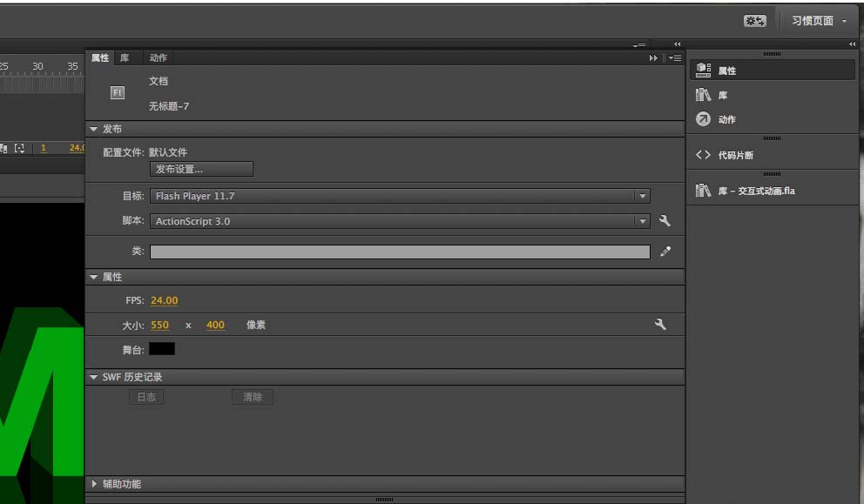Switch to the 属性 tab

pyautogui.click(x=100, y=57)
